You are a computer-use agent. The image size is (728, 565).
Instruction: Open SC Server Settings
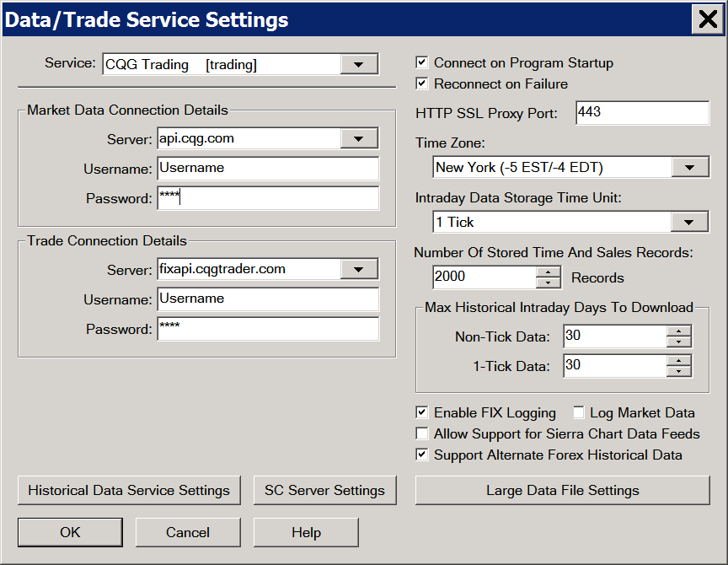pos(324,490)
